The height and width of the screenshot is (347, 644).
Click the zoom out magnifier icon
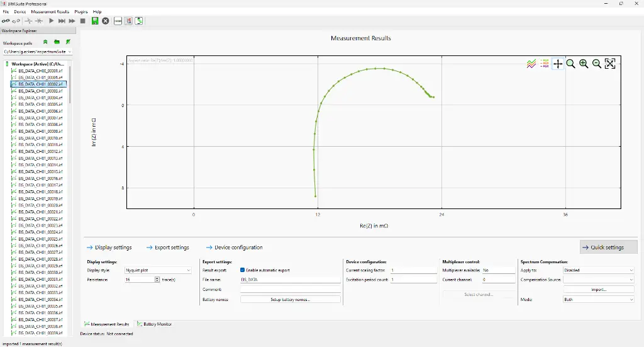coord(597,64)
